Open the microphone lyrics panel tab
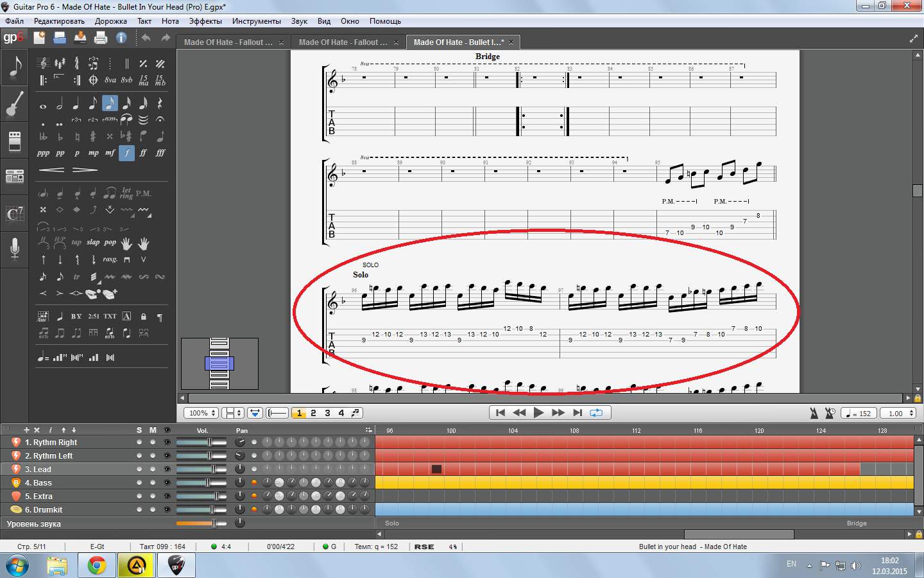Viewport: 924px width, 578px height. click(15, 249)
